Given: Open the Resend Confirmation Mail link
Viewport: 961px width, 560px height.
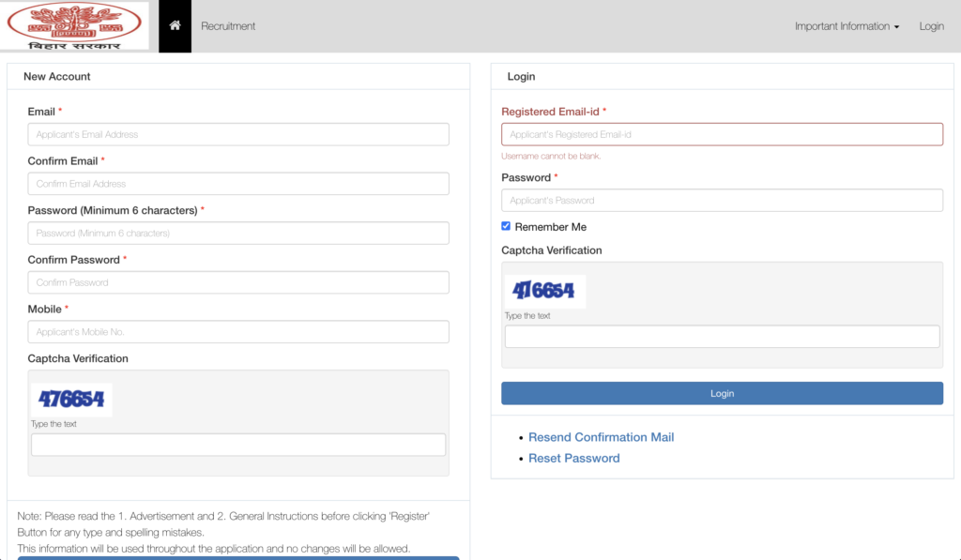Looking at the screenshot, I should pos(602,437).
